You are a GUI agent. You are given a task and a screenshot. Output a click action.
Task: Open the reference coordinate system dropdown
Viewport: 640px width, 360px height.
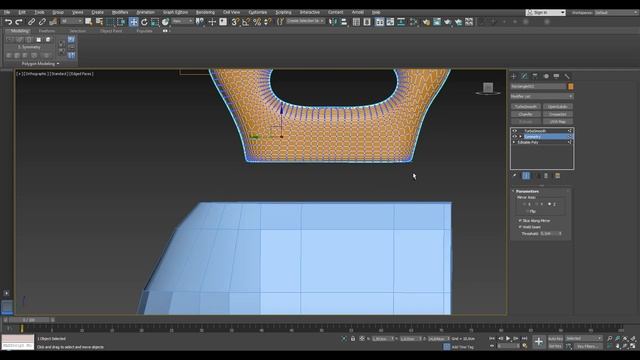(182, 21)
